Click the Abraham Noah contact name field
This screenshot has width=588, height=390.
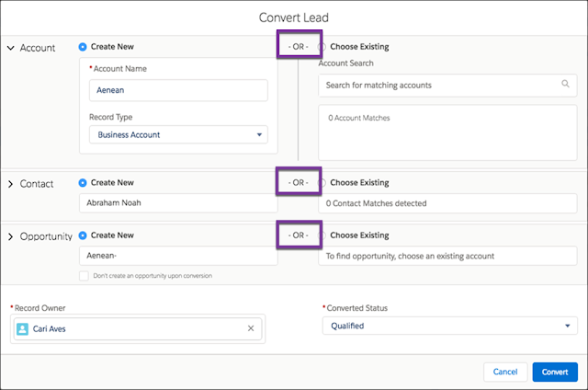coord(178,203)
